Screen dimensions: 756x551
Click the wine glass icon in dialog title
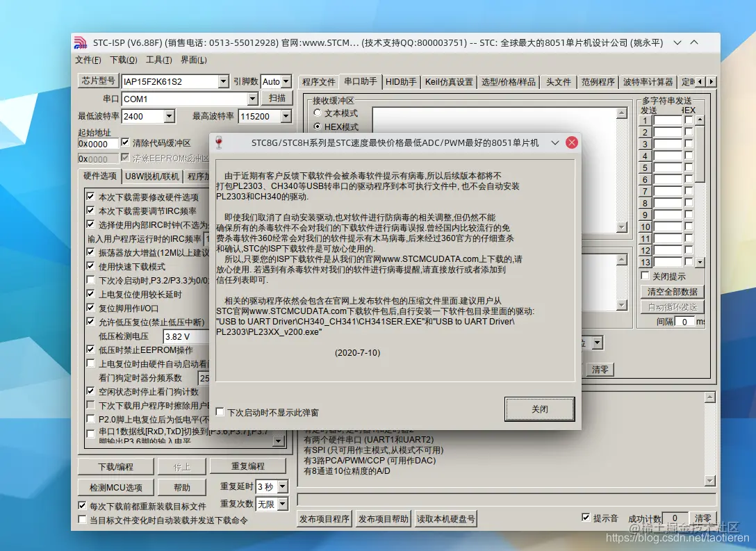pos(219,142)
